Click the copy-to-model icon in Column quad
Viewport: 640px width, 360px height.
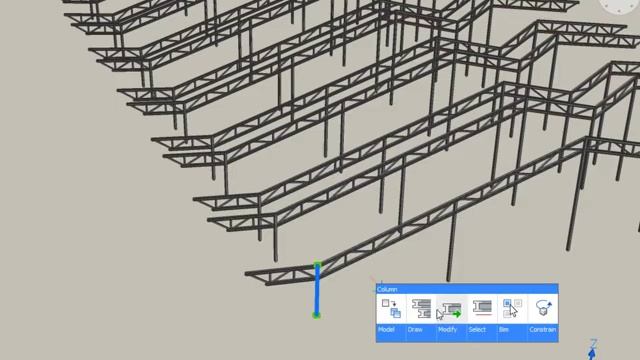click(x=391, y=309)
